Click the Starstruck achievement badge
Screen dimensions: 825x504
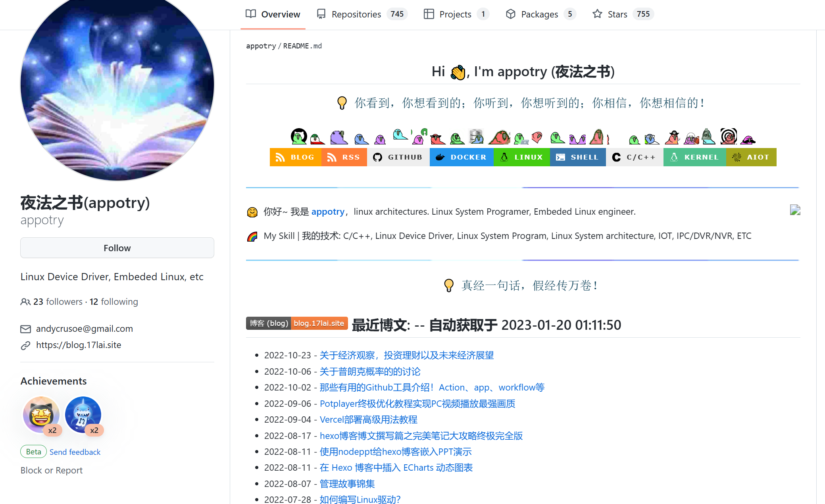click(41, 415)
